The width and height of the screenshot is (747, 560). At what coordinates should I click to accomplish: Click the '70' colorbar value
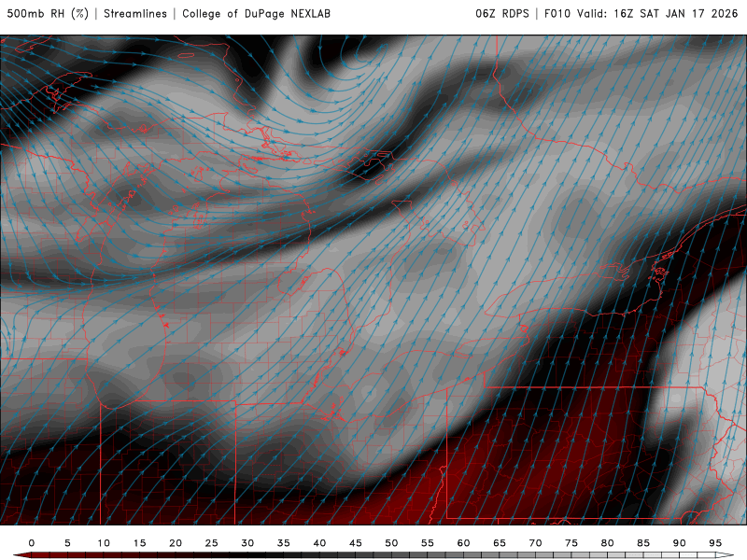click(x=535, y=543)
